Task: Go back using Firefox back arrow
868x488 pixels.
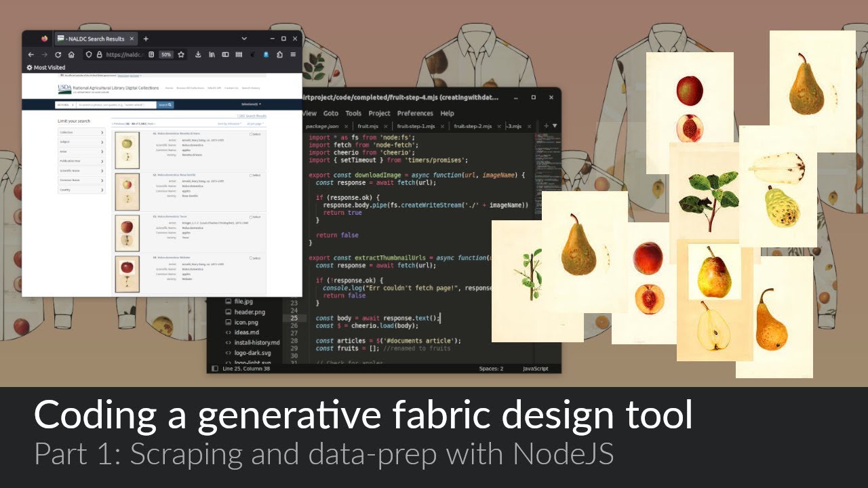Action: pyautogui.click(x=31, y=54)
